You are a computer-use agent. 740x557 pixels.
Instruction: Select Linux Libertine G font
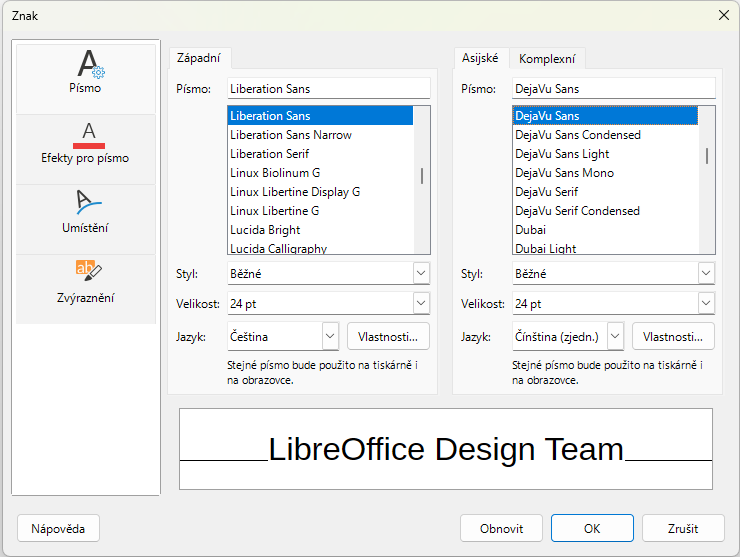pos(320,211)
